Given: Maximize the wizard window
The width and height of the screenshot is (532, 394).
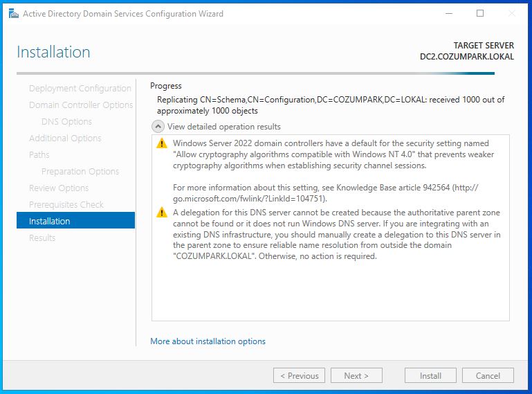Looking at the screenshot, I should pos(480,13).
